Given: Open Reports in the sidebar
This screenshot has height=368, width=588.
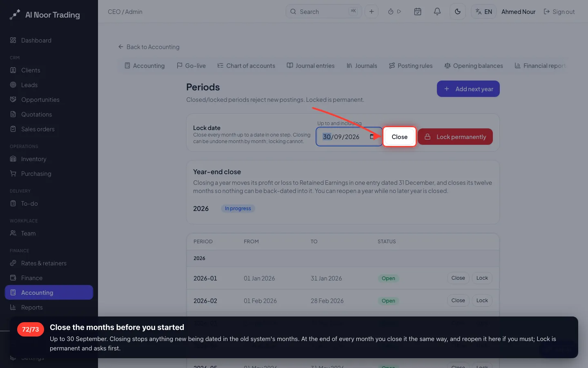Looking at the screenshot, I should pos(49,307).
